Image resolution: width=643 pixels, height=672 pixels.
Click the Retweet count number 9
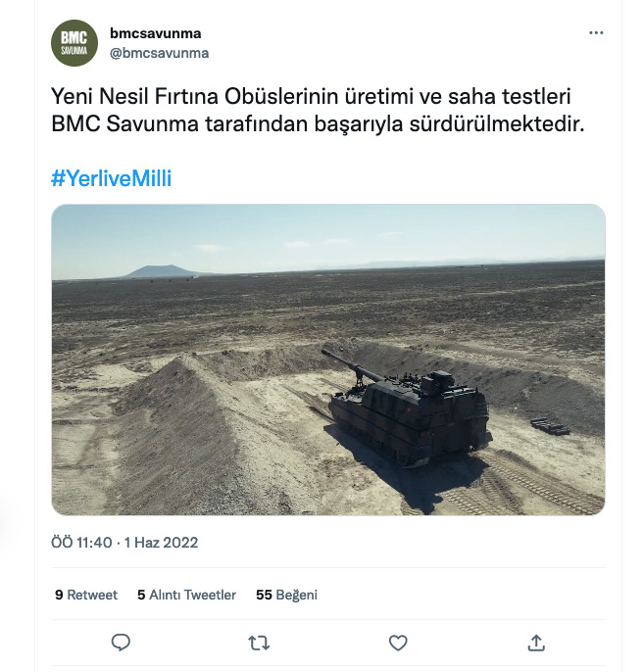(x=59, y=595)
